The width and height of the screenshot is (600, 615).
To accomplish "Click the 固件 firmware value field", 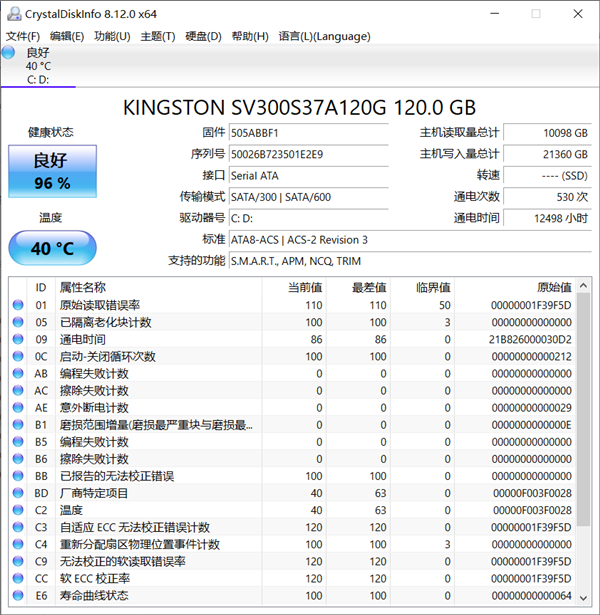I will [312, 132].
